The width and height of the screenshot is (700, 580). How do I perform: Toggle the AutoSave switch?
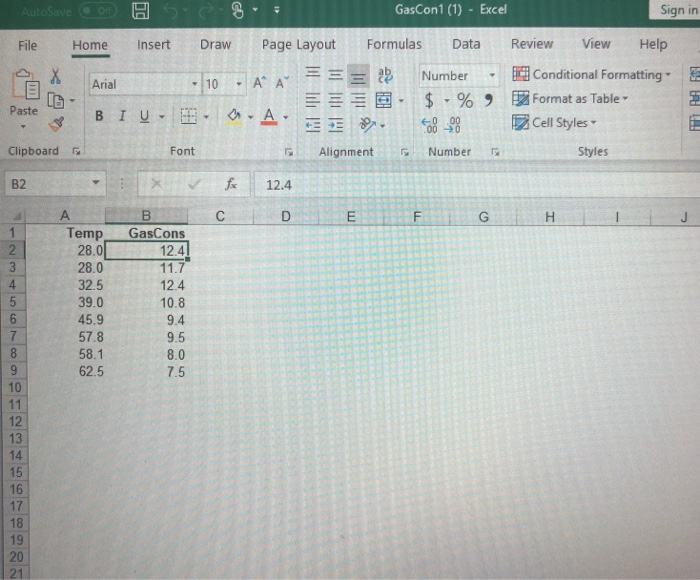click(98, 11)
